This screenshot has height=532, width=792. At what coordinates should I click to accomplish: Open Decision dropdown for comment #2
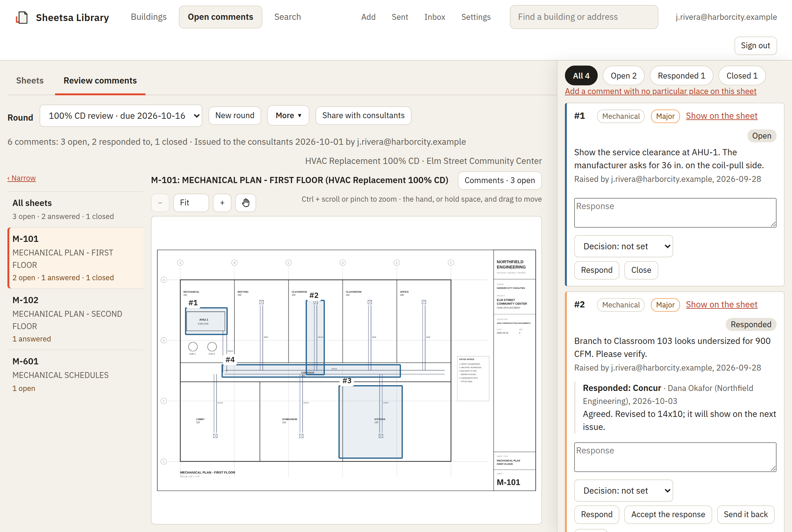(623, 491)
